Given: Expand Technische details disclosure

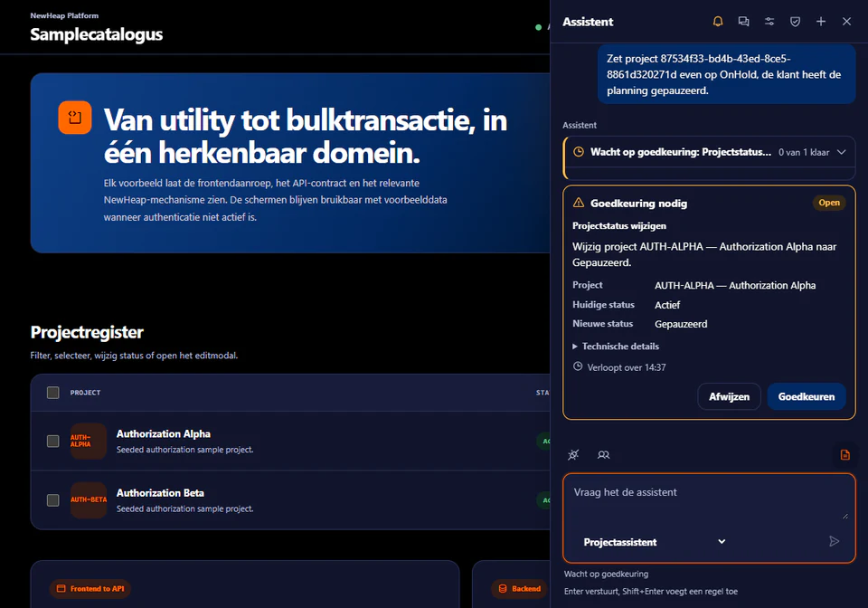Looking at the screenshot, I should tap(616, 347).
